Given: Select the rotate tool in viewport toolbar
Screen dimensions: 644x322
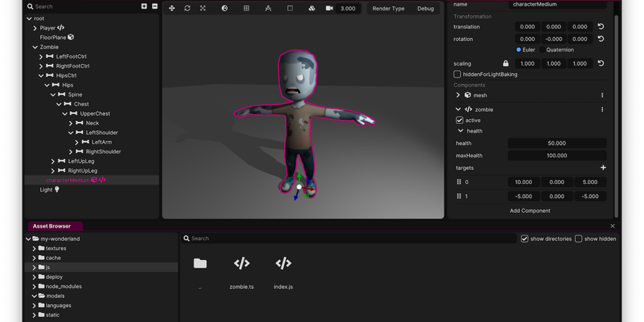Looking at the screenshot, I should (187, 8).
